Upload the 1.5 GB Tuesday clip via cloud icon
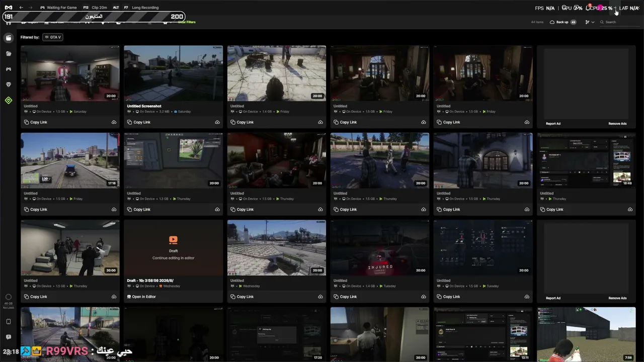 pos(527,297)
